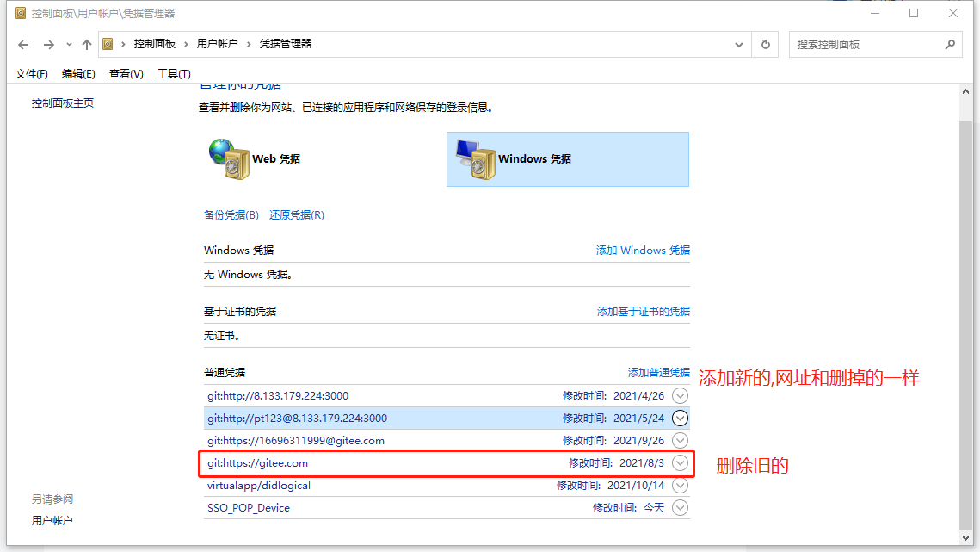980x552 pixels.
Task: Open the address bar history dropdown
Action: tap(738, 44)
